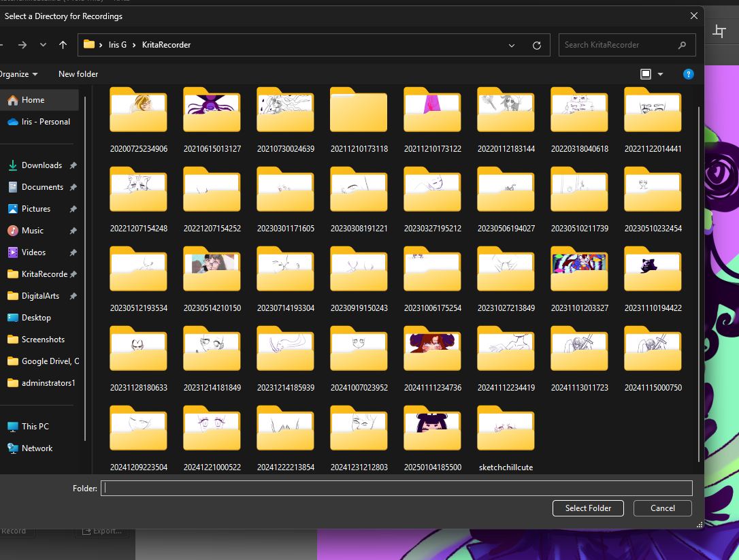Open the Recent locations chevron
This screenshot has width=739, height=560.
coord(44,45)
